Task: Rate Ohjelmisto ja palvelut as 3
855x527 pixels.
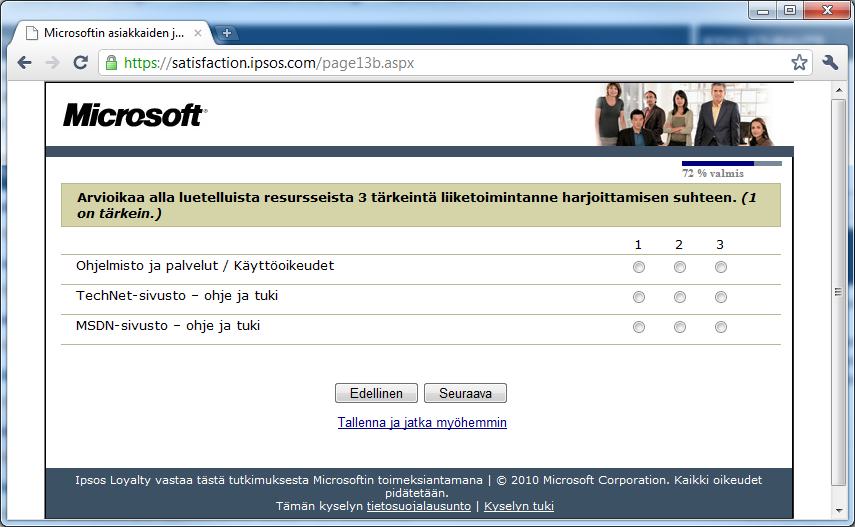Action: click(x=721, y=267)
